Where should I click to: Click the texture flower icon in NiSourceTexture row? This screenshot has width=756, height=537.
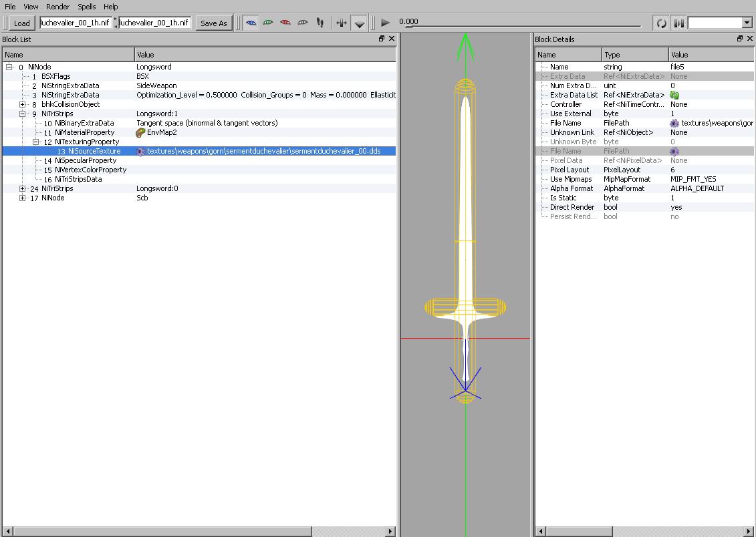tap(140, 151)
